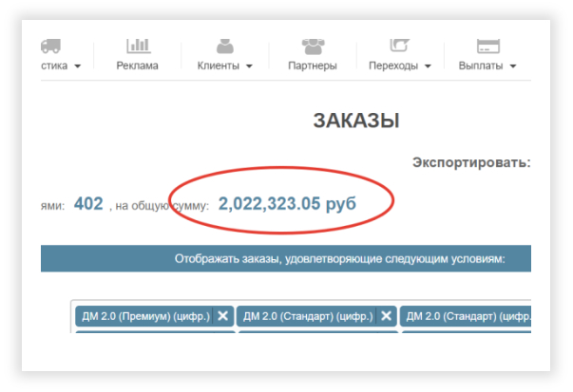Remove the ДМ 2.0 (Премиум) filter tag

pos(222,317)
